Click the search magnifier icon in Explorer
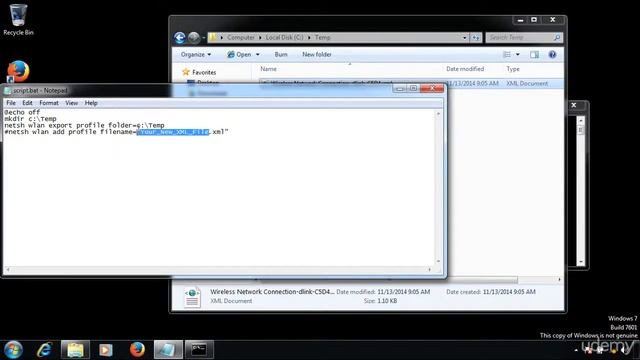Viewport: 640px width, 360px height. click(557, 38)
